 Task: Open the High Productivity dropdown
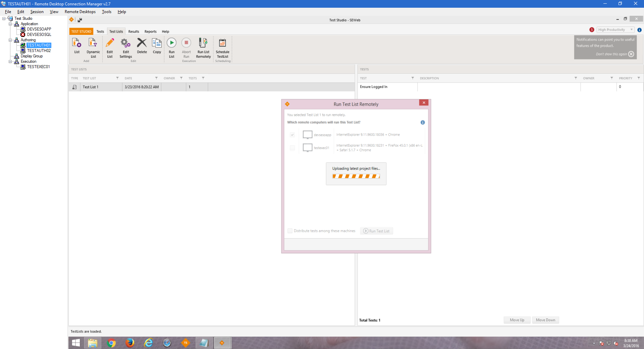tap(615, 30)
